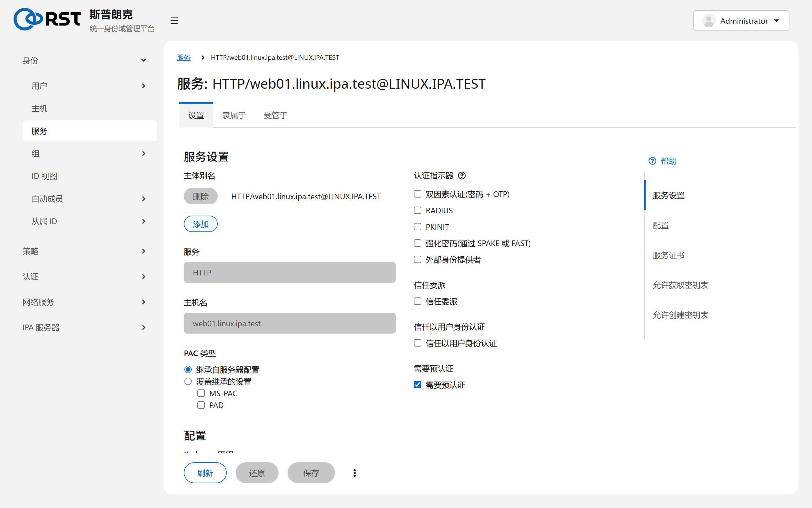Enable 强化密码(通过 SPAKE 或 FAST) checkbox
The width and height of the screenshot is (812, 508).
[417, 243]
